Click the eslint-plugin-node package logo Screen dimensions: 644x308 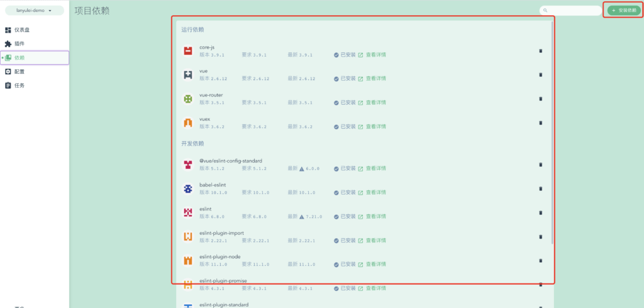coord(188,261)
